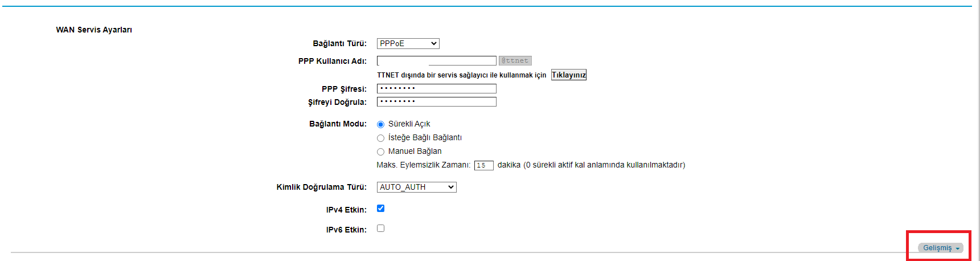Uncheck the IPv4 Etkin checkbox
The height and width of the screenshot is (261, 980).
tap(380, 209)
